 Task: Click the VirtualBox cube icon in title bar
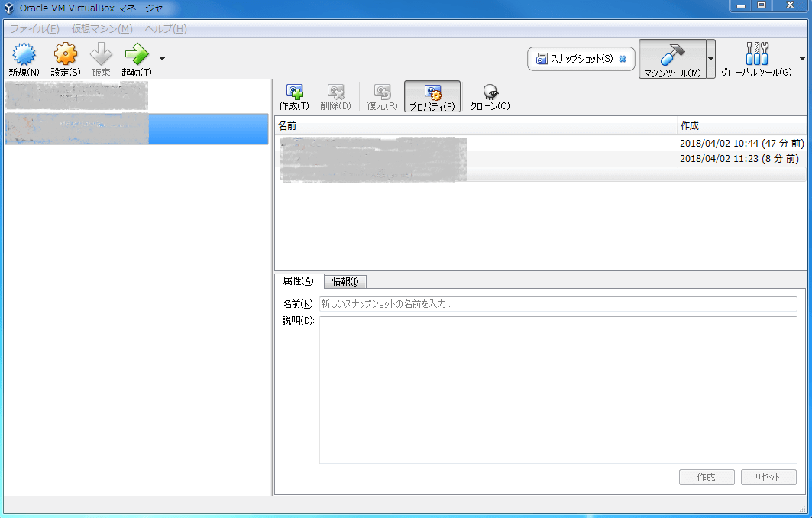(x=9, y=8)
